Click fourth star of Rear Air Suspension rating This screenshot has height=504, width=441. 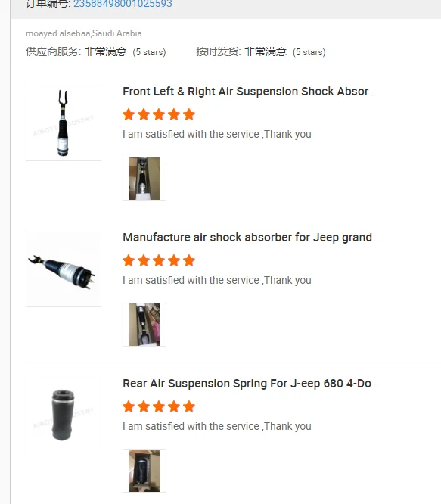pos(174,406)
